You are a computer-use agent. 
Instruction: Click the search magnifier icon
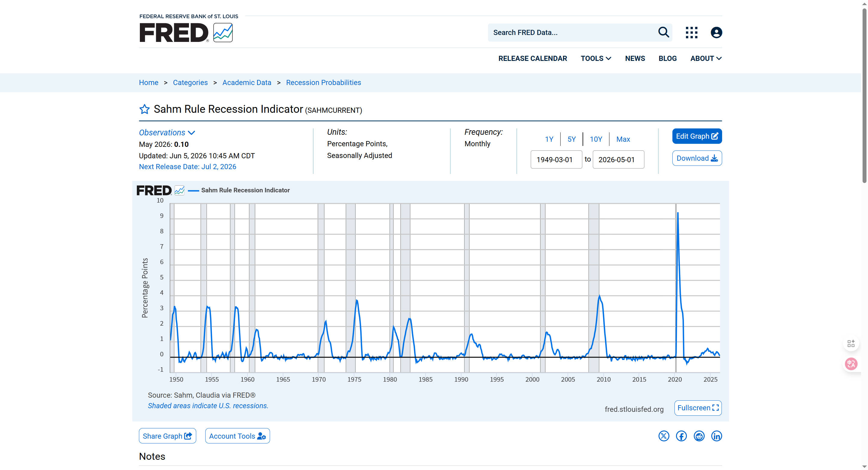pyautogui.click(x=663, y=32)
